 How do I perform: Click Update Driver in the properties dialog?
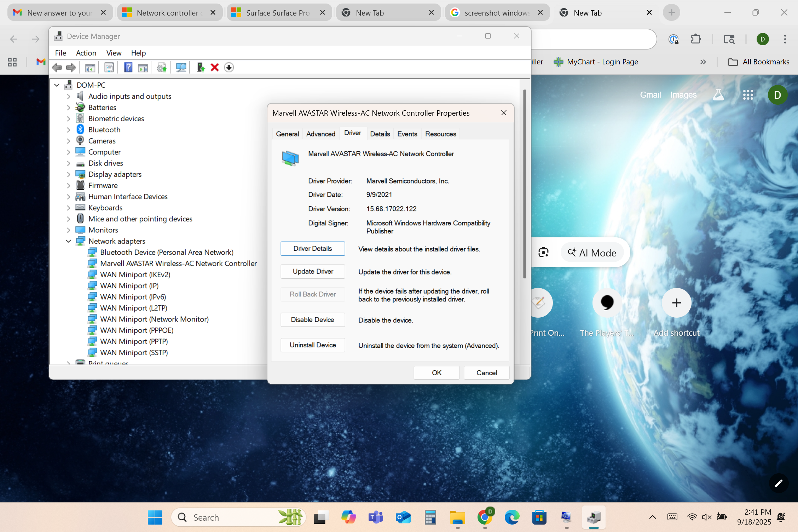click(x=312, y=271)
